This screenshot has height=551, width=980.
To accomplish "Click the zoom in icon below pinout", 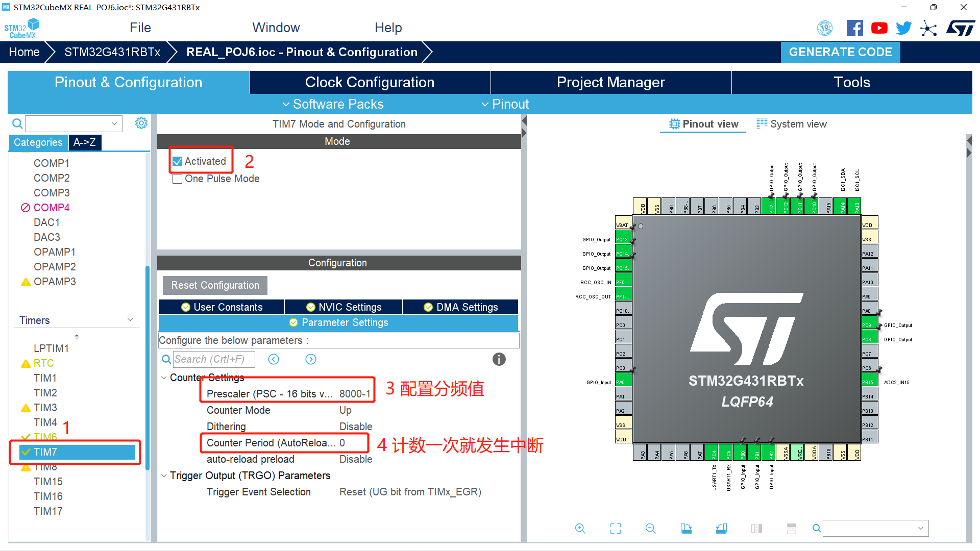I will coord(580,529).
